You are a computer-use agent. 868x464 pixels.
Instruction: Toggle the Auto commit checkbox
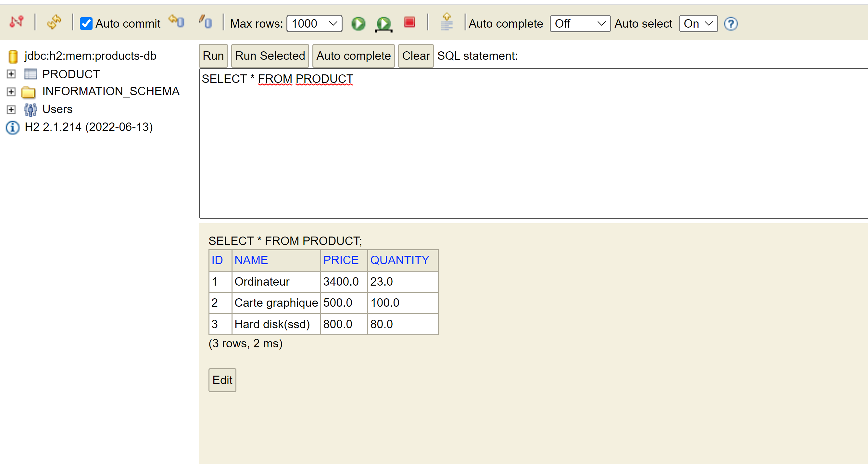click(x=86, y=24)
